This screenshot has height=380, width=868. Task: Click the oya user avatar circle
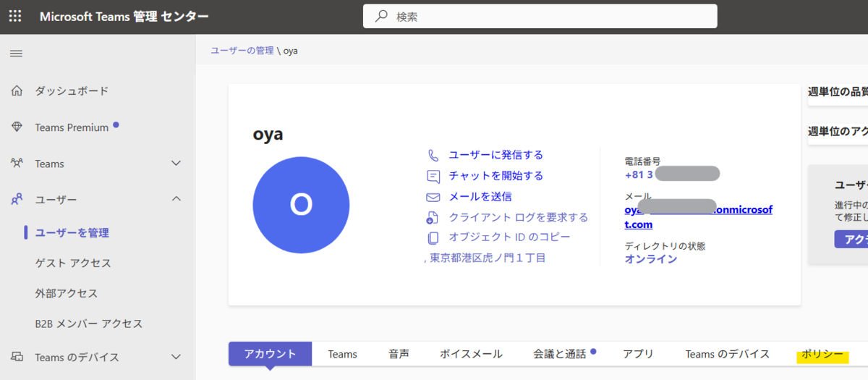pyautogui.click(x=301, y=205)
